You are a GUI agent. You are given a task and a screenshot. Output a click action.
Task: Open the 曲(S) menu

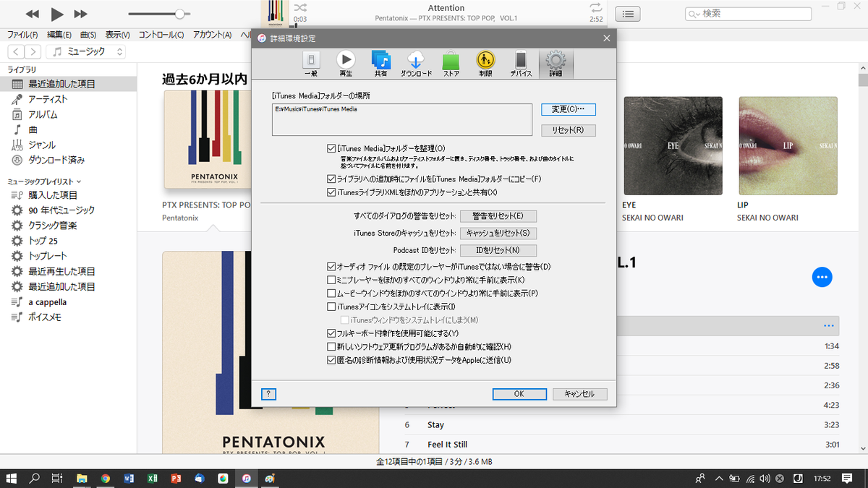tap(88, 35)
